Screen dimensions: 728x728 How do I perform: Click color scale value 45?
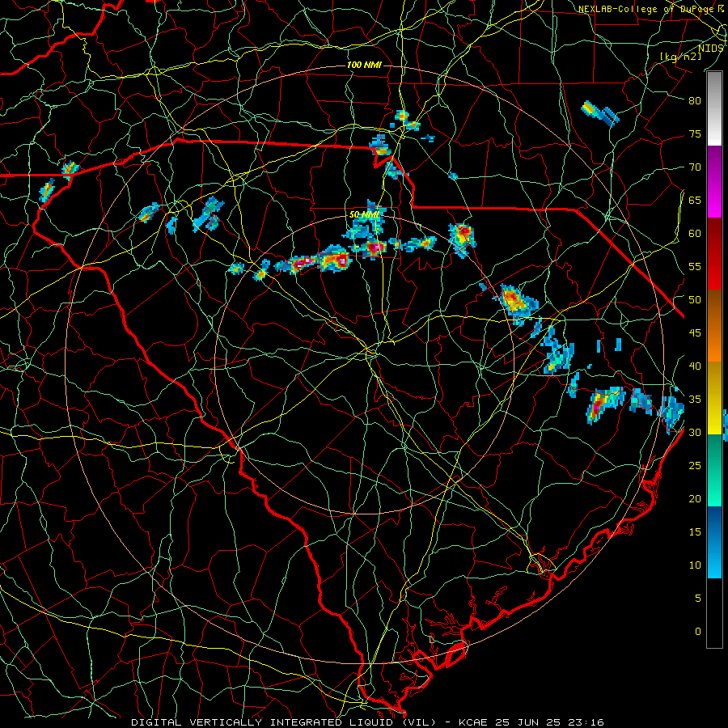point(695,333)
